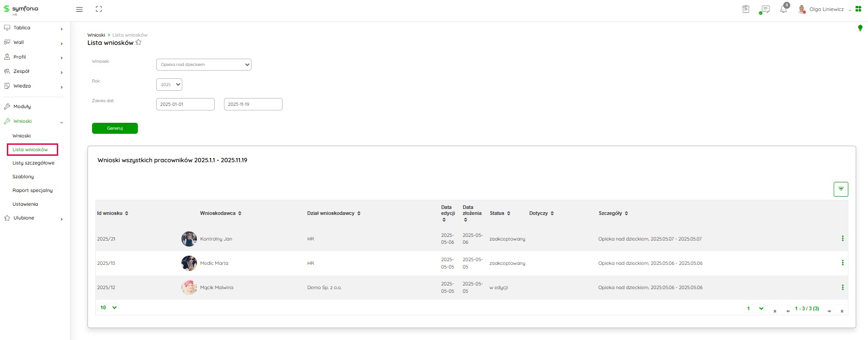Click the Generuj button
This screenshot has height=340, width=868.
[x=115, y=128]
